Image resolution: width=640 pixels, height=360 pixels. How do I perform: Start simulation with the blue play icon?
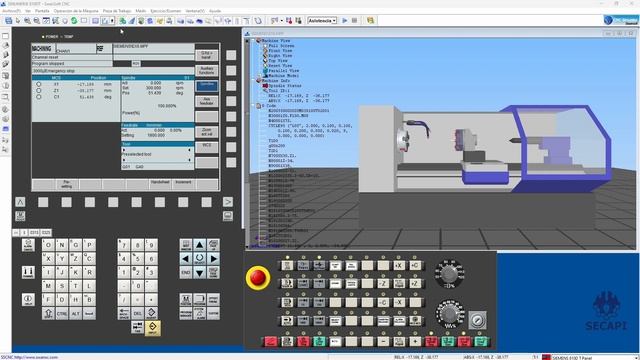pos(344,20)
